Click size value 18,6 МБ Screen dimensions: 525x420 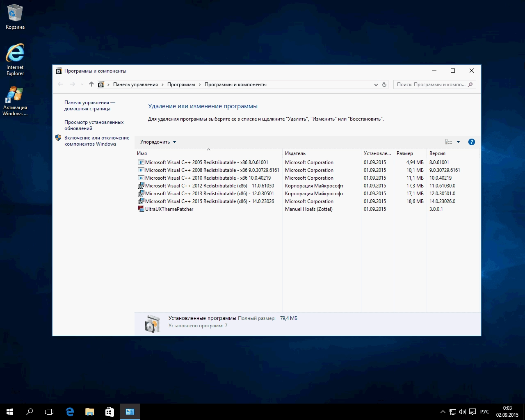click(x=415, y=201)
